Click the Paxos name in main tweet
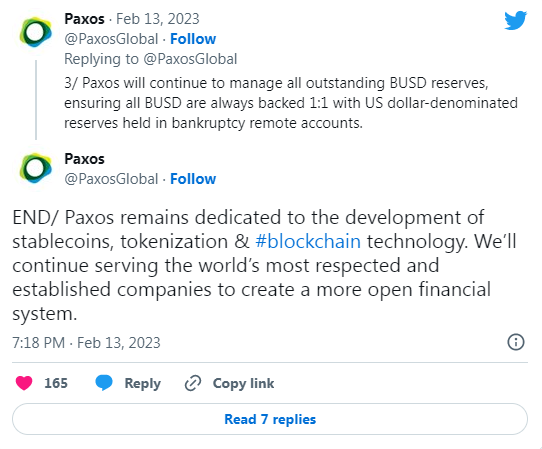The image size is (542, 449). (84, 159)
